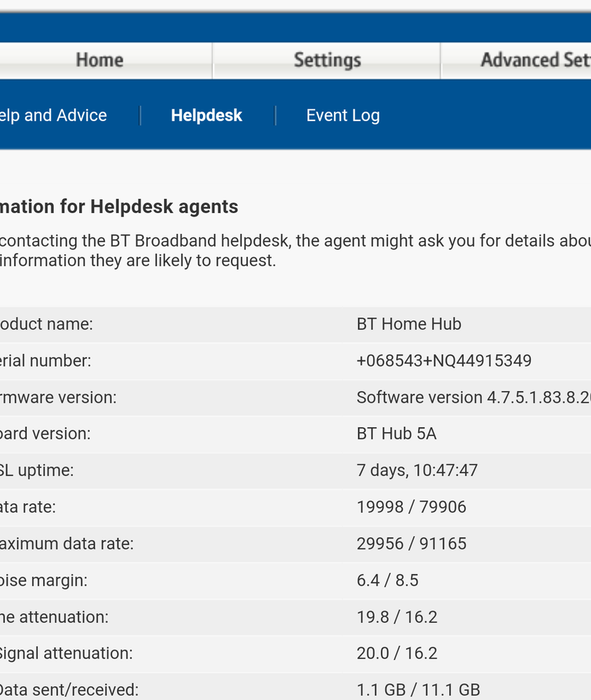
Task: Click the Product name label
Action: [46, 324]
